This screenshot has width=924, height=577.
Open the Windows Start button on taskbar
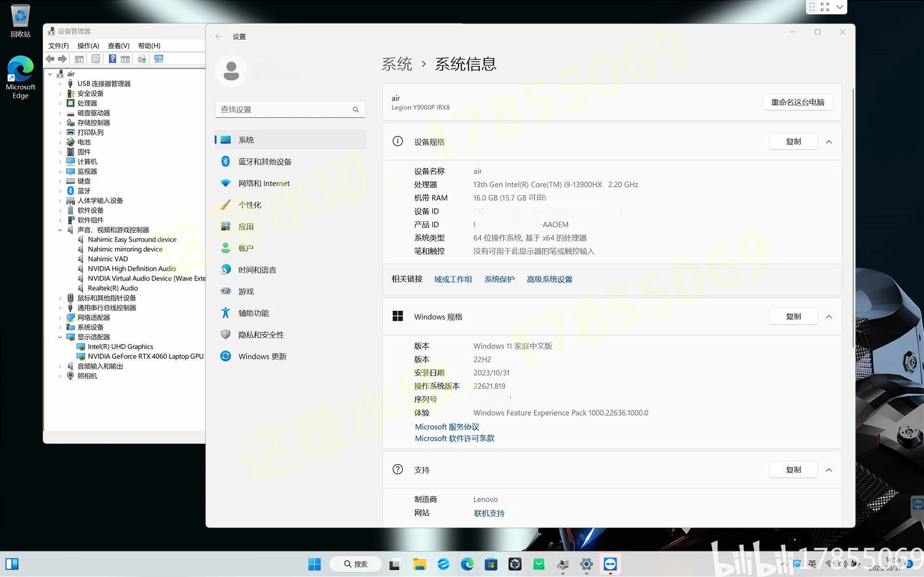(314, 564)
